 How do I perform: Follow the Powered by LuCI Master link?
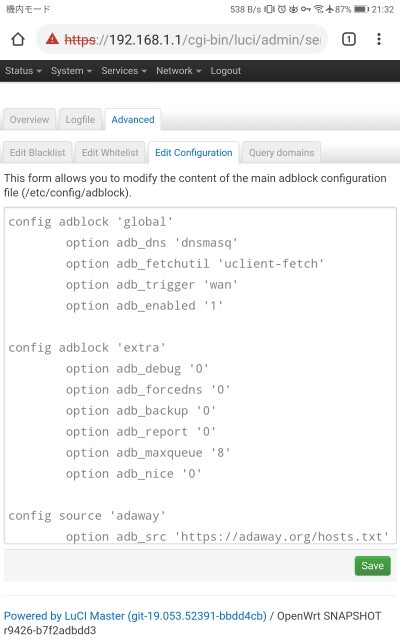[x=135, y=616]
